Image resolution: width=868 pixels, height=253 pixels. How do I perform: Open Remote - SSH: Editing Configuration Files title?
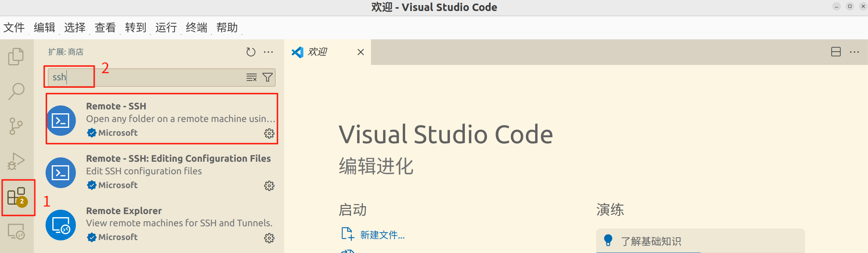[x=178, y=159]
